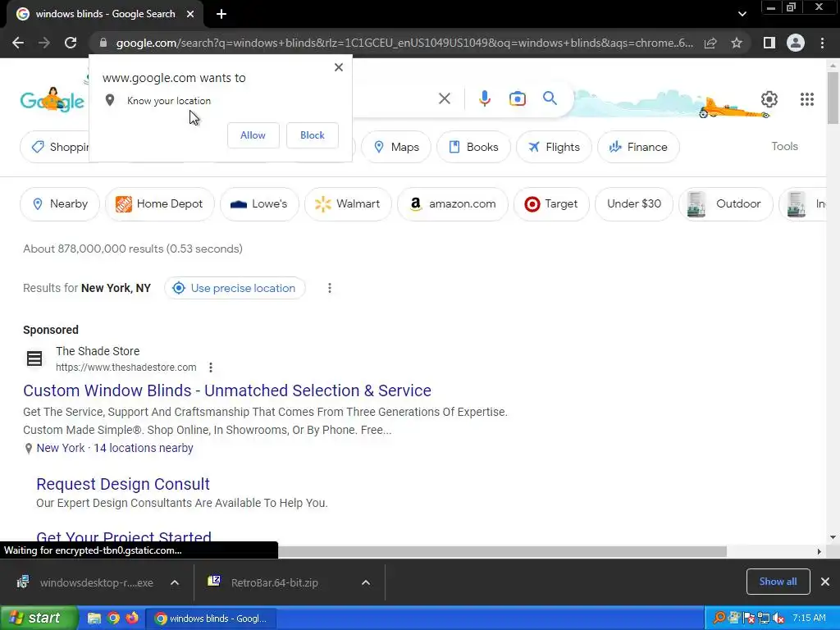Viewport: 840px width, 630px height.
Task: Submit search with the magnifier icon
Action: tap(550, 98)
